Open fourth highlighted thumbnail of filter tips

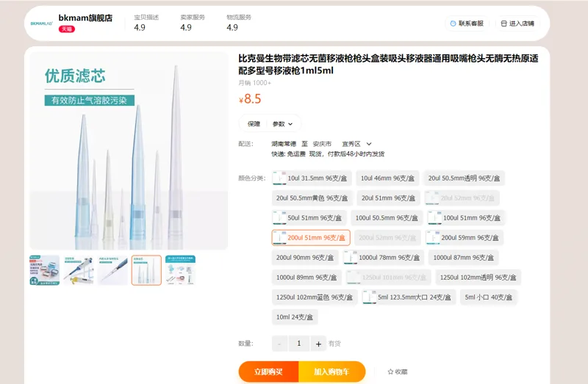[146, 270]
